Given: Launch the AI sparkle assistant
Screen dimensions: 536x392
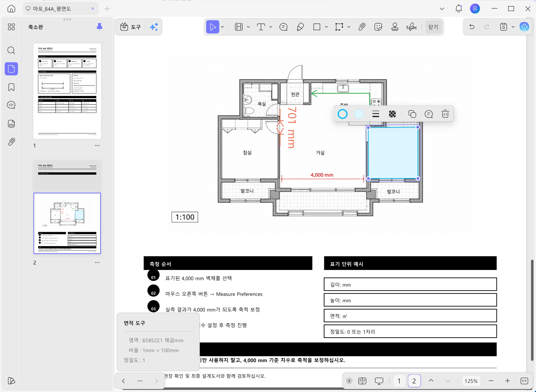Looking at the screenshot, I should (x=154, y=27).
